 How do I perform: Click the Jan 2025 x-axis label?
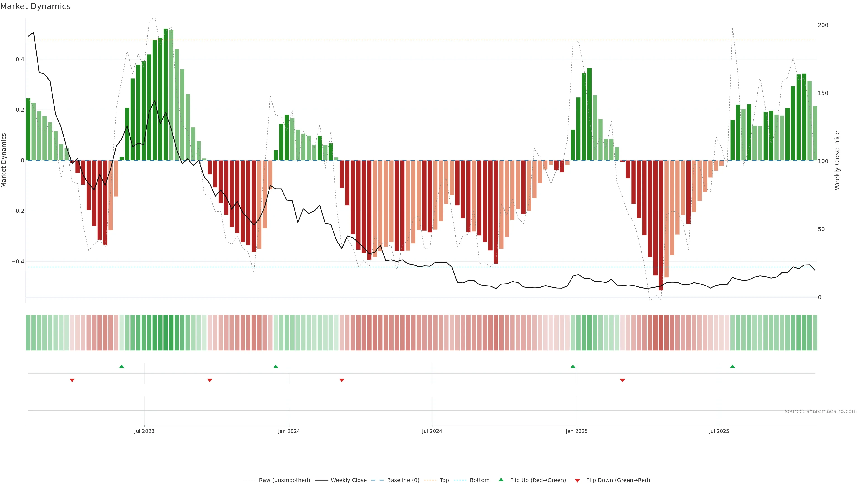click(x=577, y=431)
